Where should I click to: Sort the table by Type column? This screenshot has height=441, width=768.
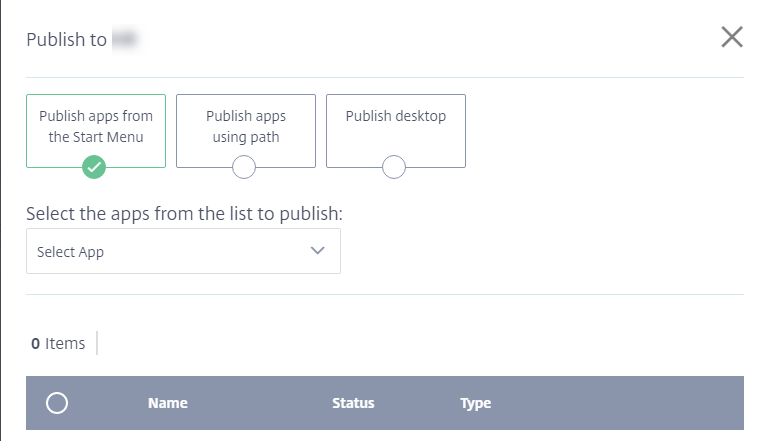pyautogui.click(x=476, y=404)
